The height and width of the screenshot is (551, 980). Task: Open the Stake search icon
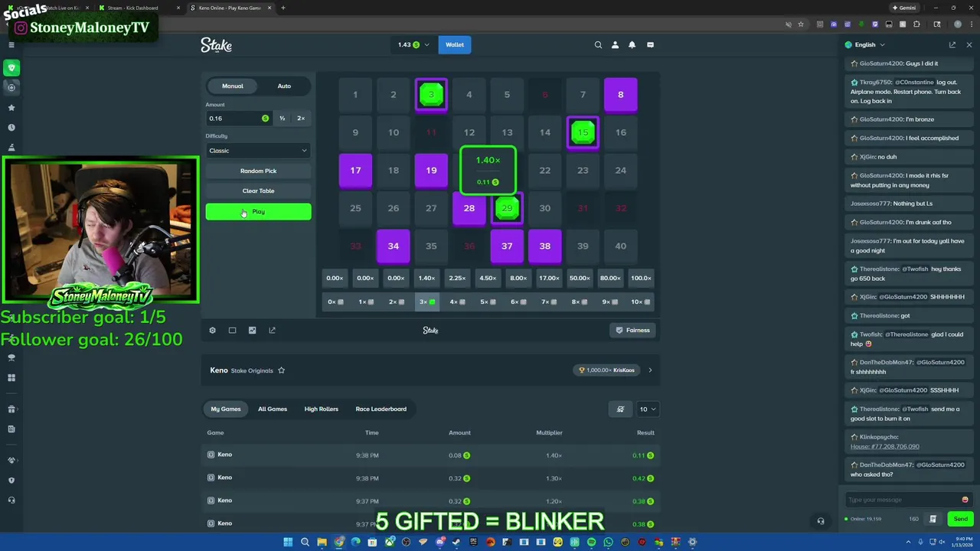(598, 45)
